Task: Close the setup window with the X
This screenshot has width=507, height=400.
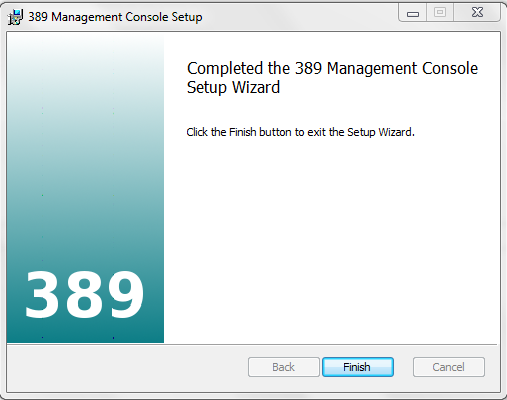Action: 477,13
